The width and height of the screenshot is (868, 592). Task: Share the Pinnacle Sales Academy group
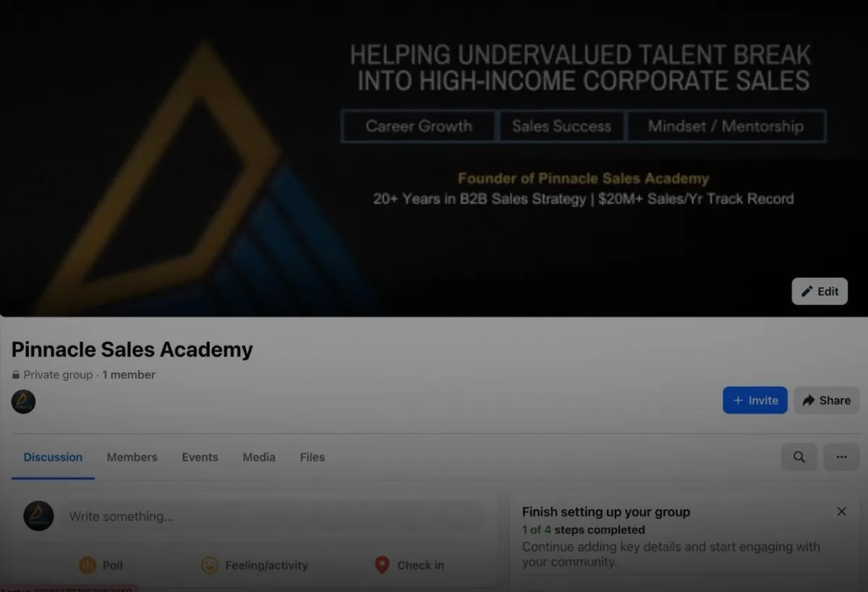pyautogui.click(x=827, y=400)
